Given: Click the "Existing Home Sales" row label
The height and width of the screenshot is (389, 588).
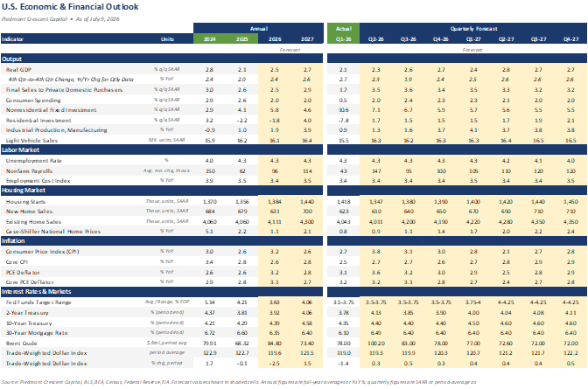Looking at the screenshot, I should 33,222.
